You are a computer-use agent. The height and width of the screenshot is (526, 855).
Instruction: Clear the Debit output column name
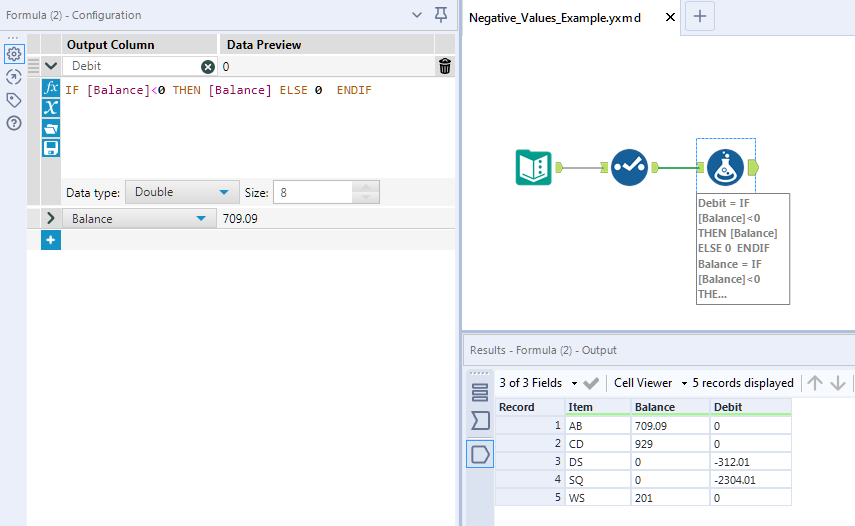[x=208, y=66]
